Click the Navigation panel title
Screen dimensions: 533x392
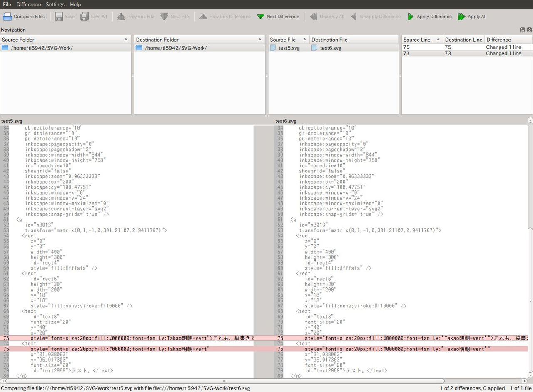point(13,30)
